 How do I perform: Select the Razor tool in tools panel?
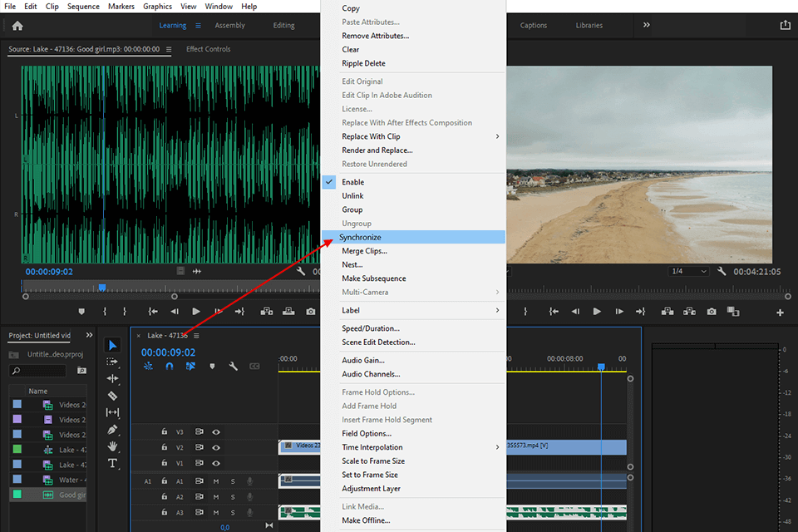[113, 396]
